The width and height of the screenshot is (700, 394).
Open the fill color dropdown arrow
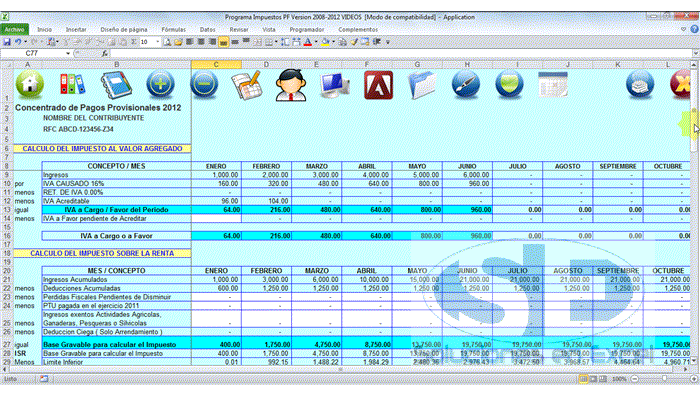point(333,42)
